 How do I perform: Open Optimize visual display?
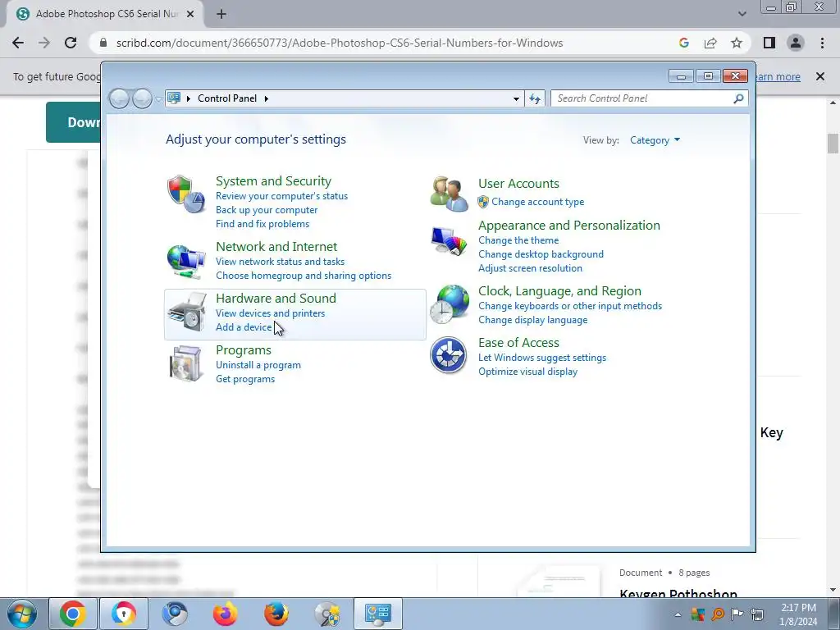click(x=527, y=372)
